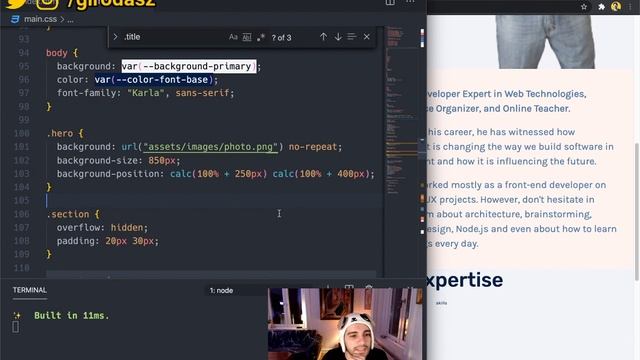Click the webcam video overlay
The height and width of the screenshot is (360, 640).
[345, 324]
